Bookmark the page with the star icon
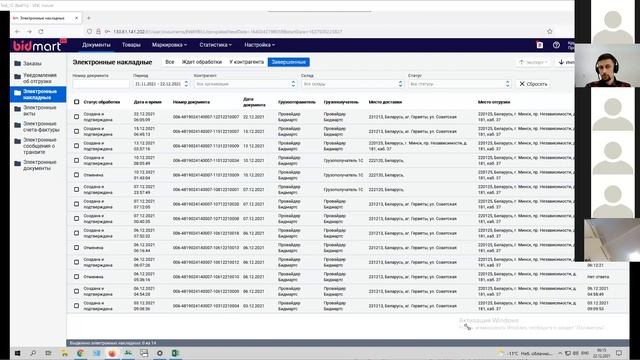Image resolution: width=640 pixels, height=360 pixels. (x=549, y=31)
